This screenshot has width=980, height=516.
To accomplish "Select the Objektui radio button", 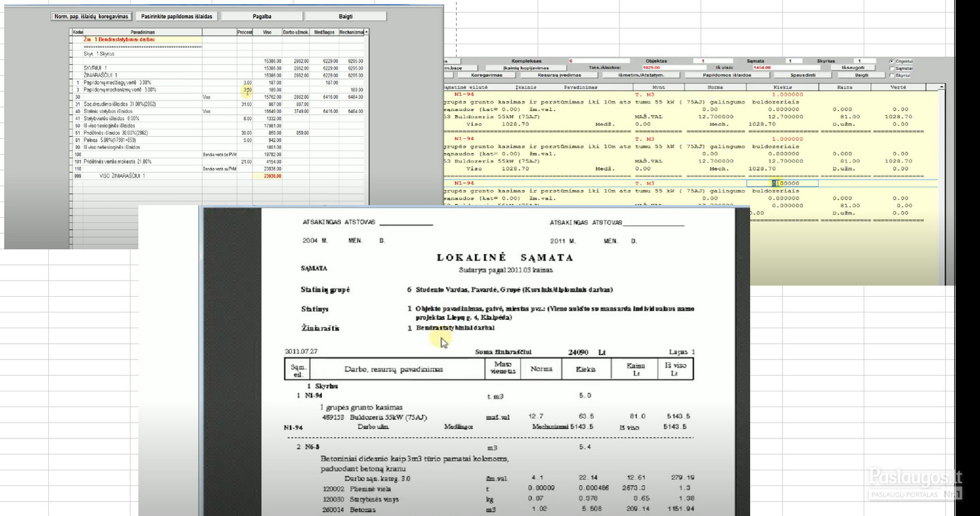I will pos(892,61).
